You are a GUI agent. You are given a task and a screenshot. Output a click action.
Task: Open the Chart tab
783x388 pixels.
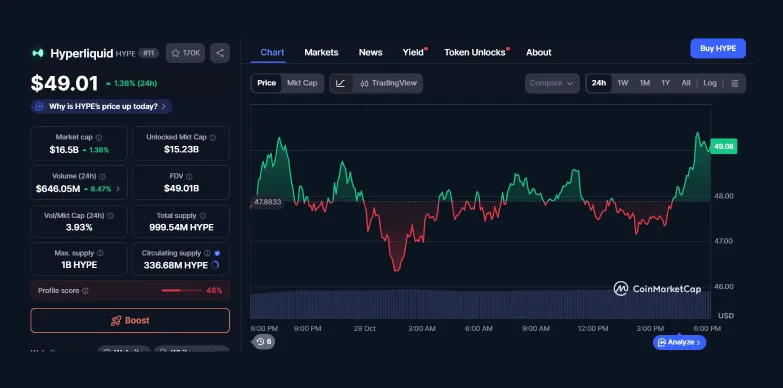point(272,52)
